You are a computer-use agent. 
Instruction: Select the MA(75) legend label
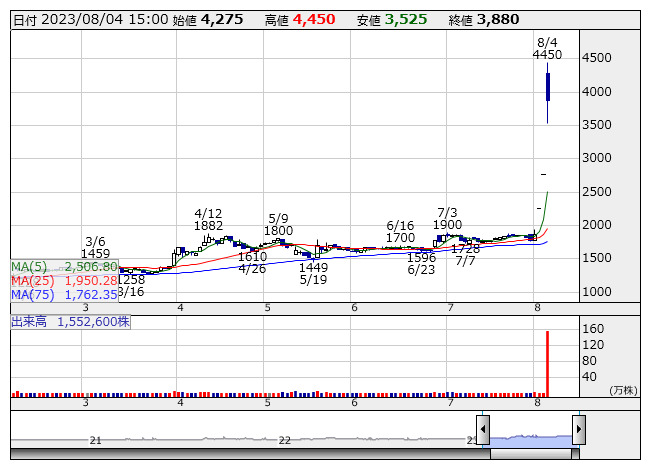pos(65,295)
